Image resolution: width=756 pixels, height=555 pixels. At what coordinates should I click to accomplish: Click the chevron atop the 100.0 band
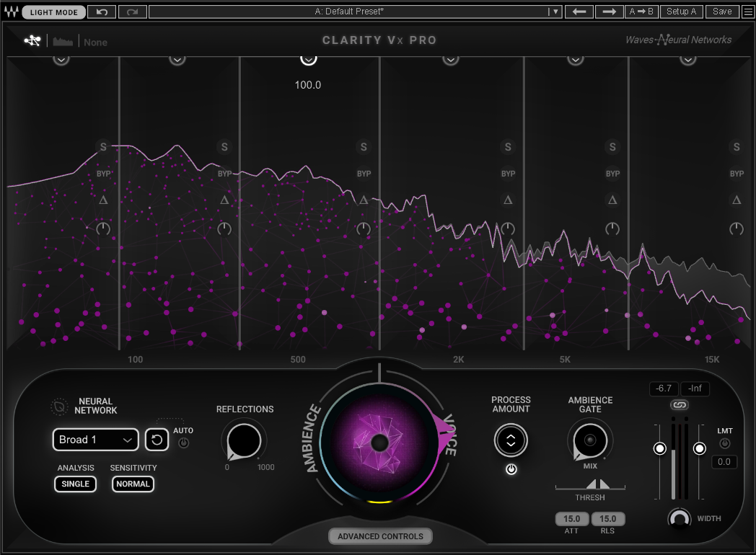pos(308,58)
